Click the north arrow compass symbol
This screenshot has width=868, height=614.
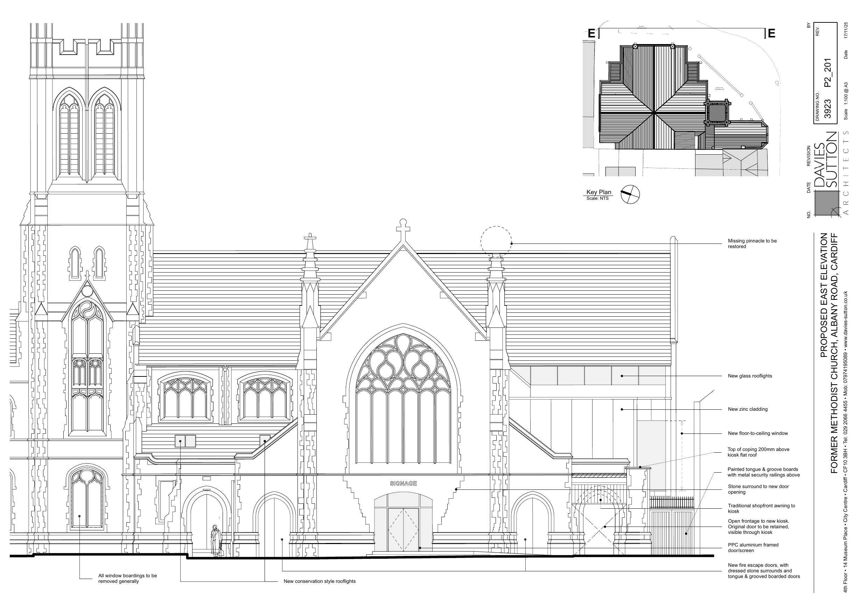click(x=630, y=194)
